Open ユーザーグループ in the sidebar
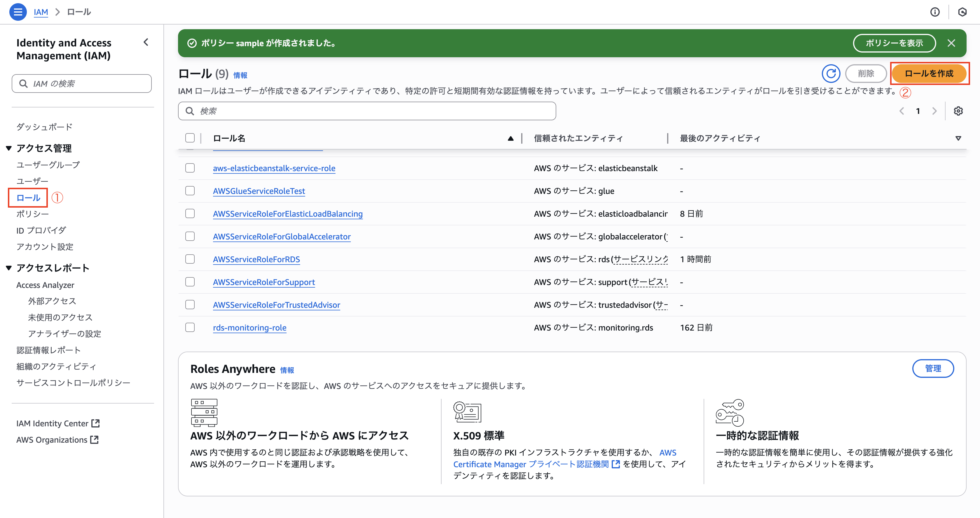Screen dimensions: 980x518 [x=48, y=165]
